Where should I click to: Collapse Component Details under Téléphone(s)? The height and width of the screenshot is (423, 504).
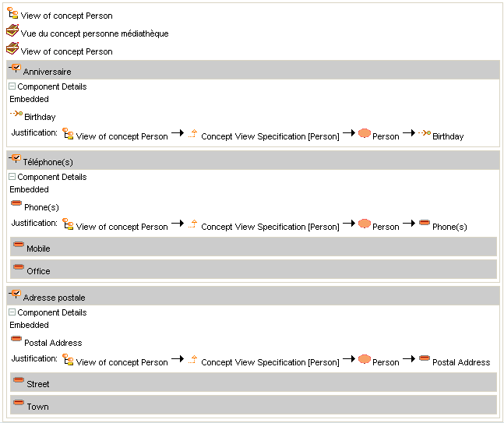pos(12,177)
